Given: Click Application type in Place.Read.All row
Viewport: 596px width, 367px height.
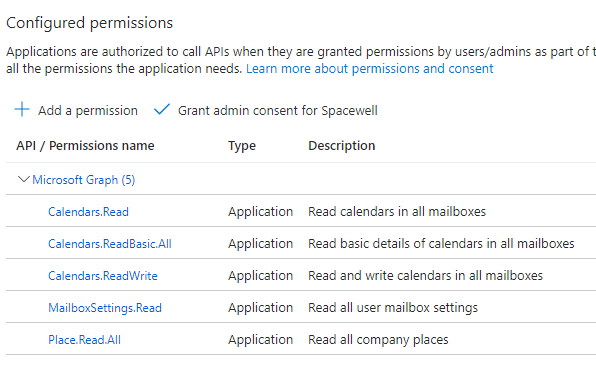Looking at the screenshot, I should (x=261, y=340).
